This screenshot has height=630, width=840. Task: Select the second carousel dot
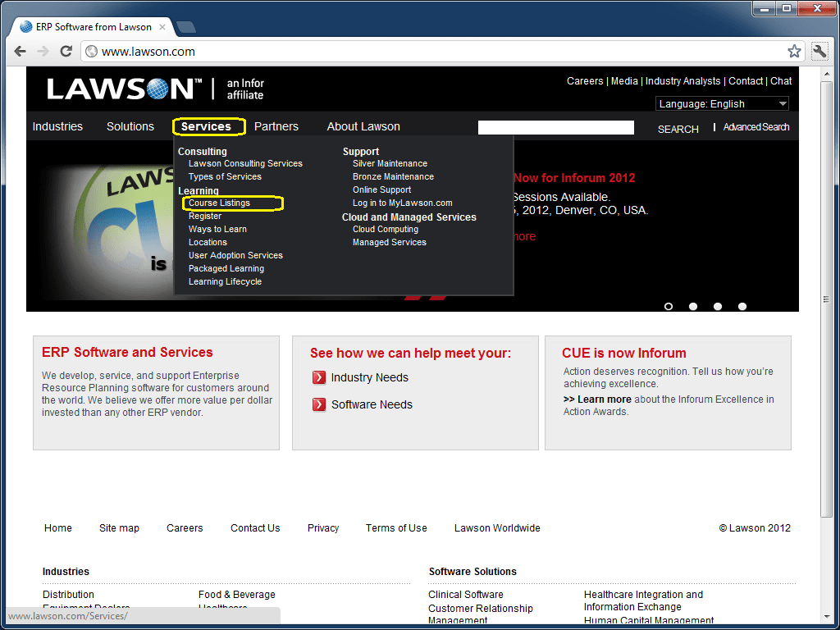click(692, 306)
